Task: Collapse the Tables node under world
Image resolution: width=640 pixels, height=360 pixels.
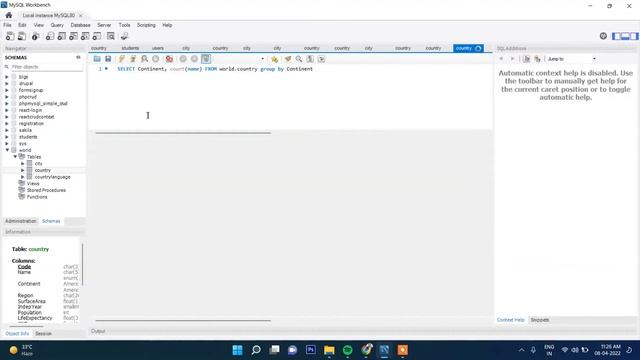Action: pos(15,157)
